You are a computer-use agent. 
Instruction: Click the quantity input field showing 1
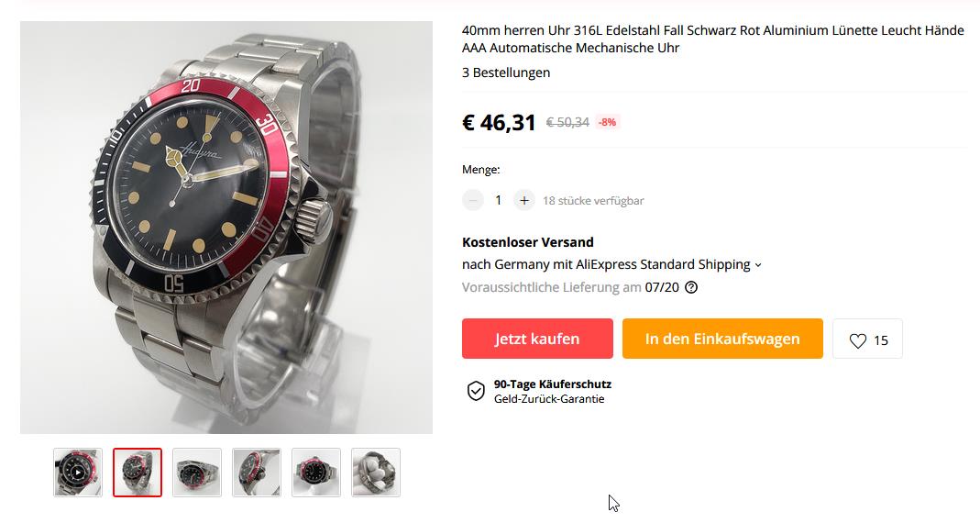pos(498,201)
